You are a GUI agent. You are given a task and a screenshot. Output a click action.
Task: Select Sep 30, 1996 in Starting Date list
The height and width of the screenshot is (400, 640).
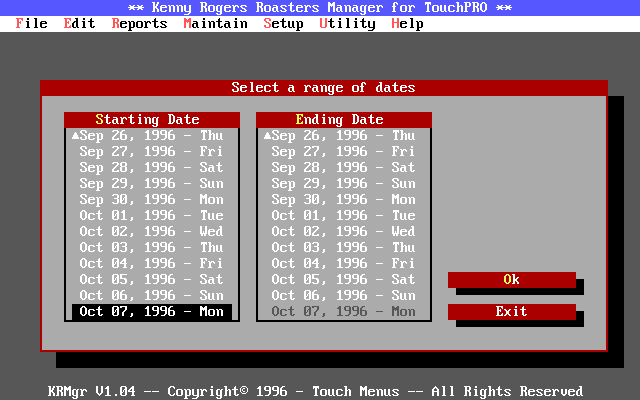click(x=152, y=200)
